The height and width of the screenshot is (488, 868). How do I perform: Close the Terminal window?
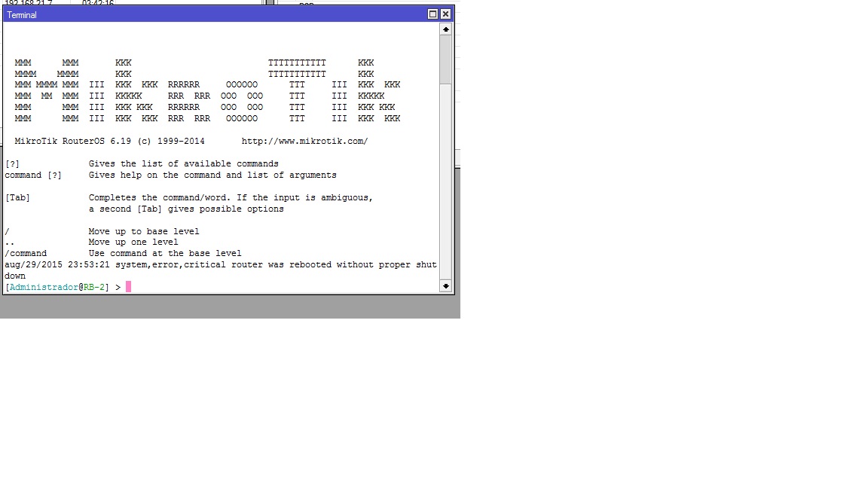(445, 14)
